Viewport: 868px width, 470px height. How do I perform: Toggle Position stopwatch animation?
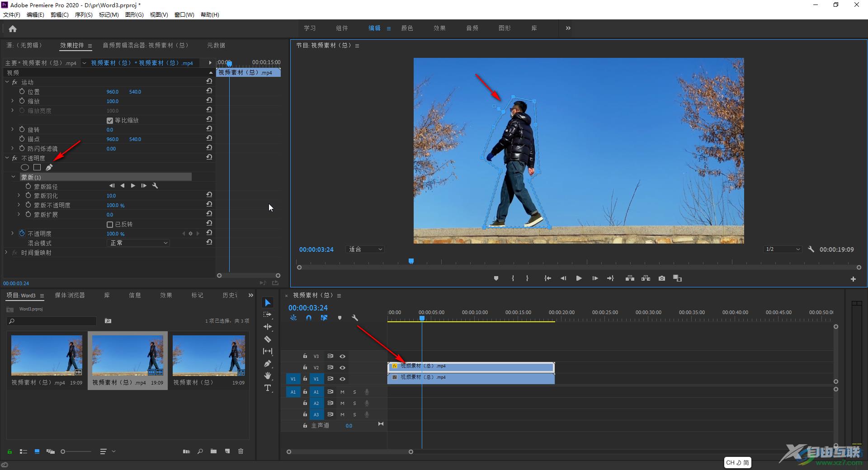click(x=22, y=91)
